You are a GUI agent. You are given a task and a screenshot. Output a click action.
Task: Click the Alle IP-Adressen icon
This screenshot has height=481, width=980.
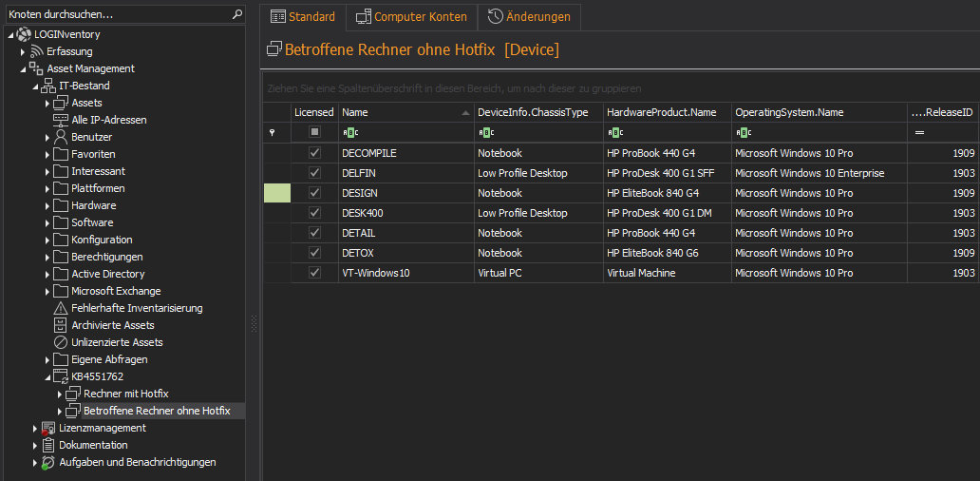click(61, 120)
